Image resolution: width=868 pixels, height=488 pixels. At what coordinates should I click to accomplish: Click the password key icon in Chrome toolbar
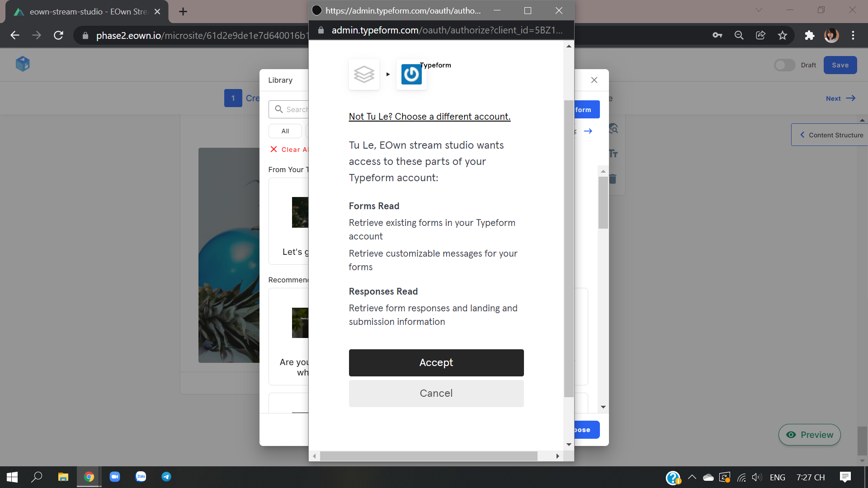[x=717, y=35]
